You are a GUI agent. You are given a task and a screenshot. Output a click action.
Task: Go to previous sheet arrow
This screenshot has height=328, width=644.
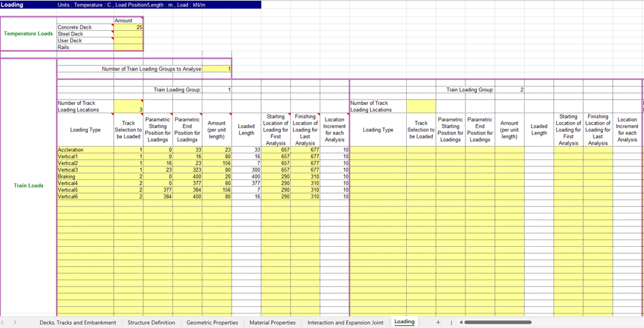point(3,323)
